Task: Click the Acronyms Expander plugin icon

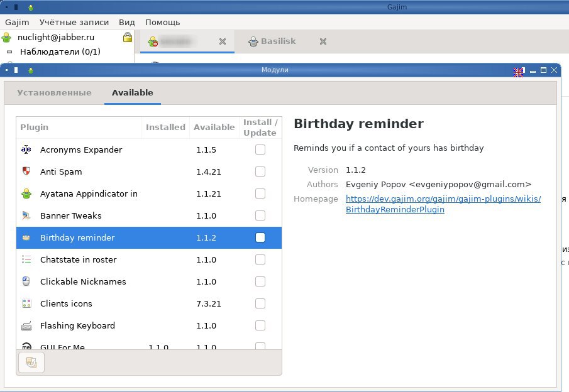Action: point(26,150)
